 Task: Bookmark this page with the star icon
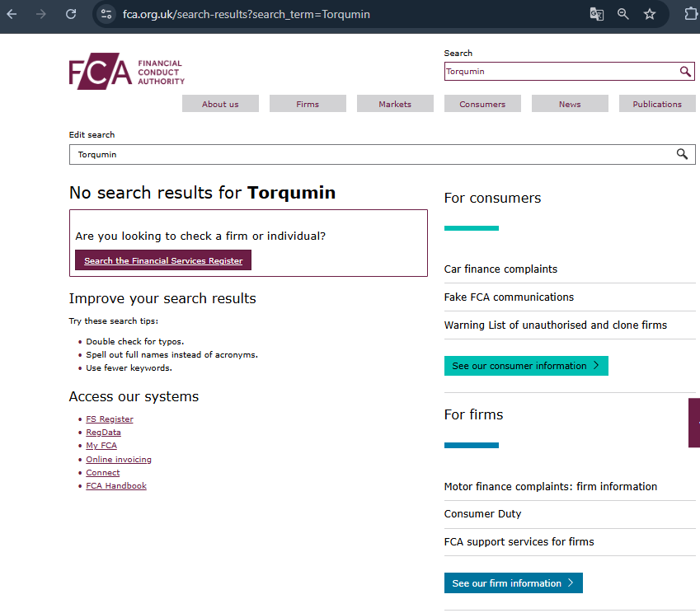pos(649,14)
